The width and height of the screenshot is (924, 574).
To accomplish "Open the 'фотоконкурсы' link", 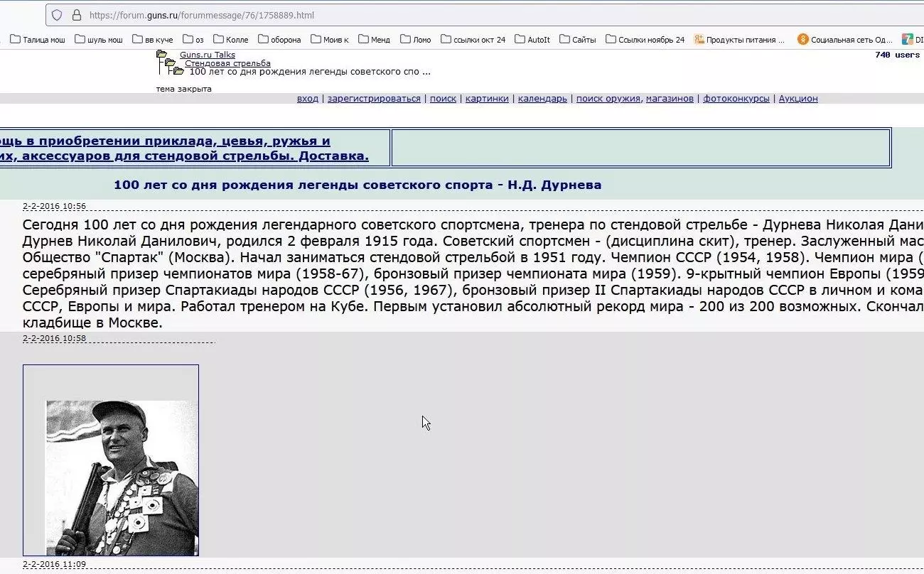I will pos(738,99).
